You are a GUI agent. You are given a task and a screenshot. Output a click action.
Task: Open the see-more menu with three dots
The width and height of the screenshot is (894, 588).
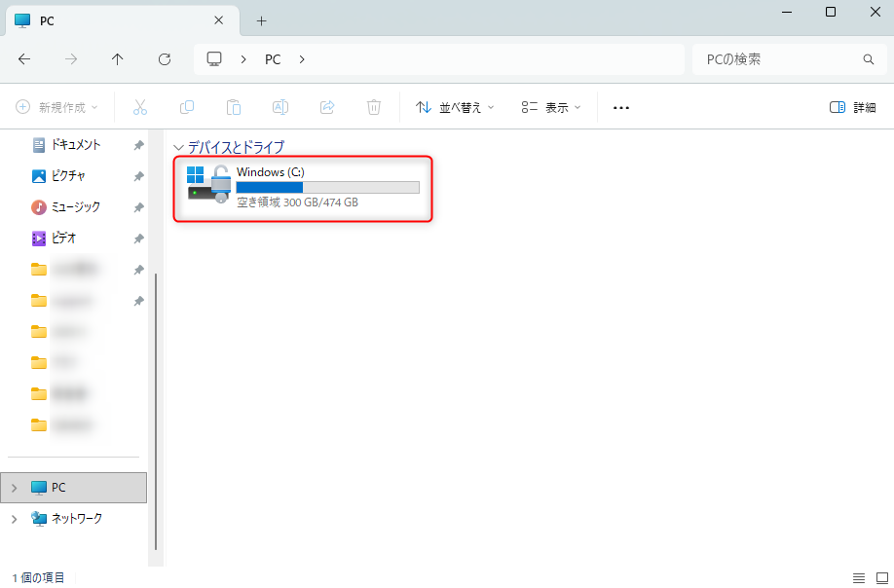(620, 107)
